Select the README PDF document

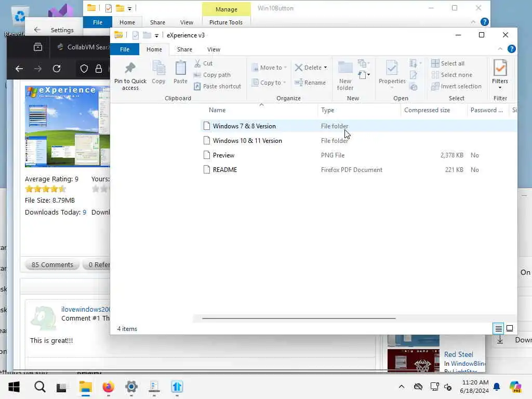click(360, 170)
